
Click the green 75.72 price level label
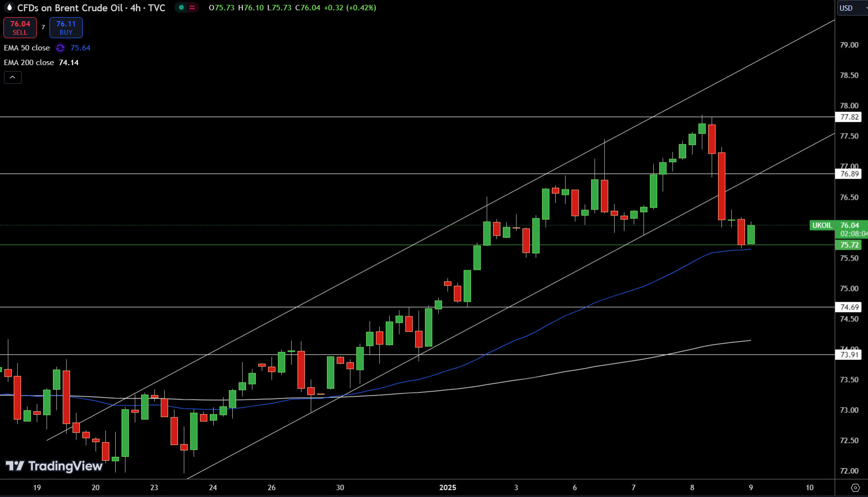[x=849, y=245]
